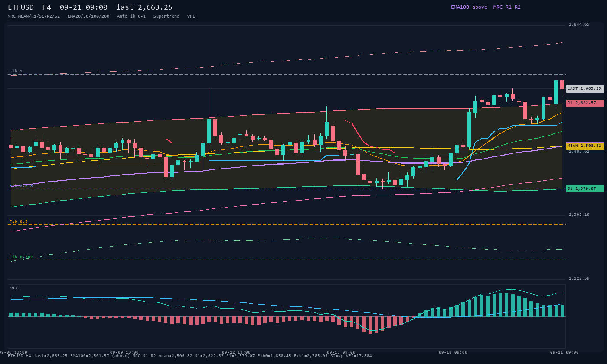Click the last=2,663.25 header value
Screen dimensions: 607x364
[144, 7]
